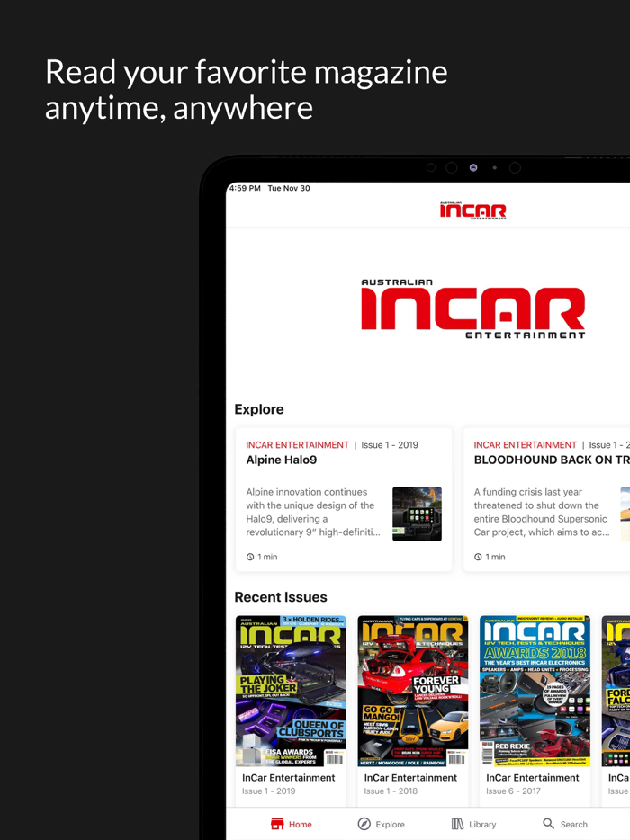Click the clock icon on Alpine Halo9 card
The height and width of the screenshot is (840, 630).
coord(250,557)
